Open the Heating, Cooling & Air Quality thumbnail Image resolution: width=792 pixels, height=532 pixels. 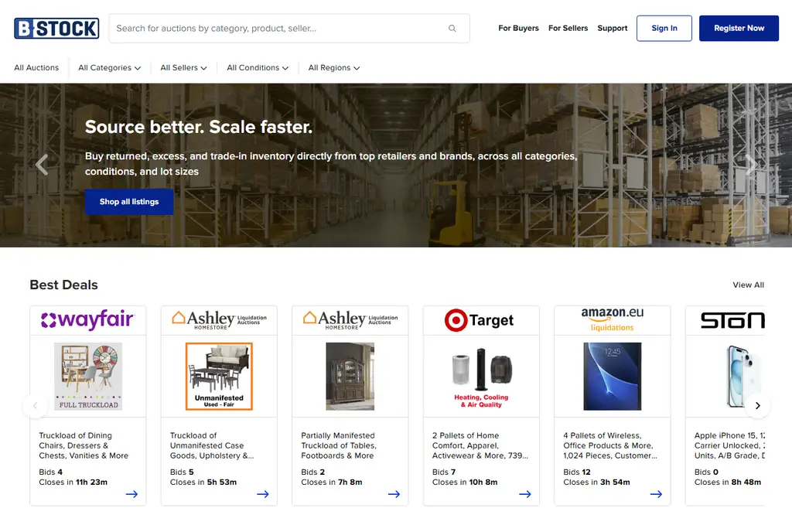pos(481,377)
